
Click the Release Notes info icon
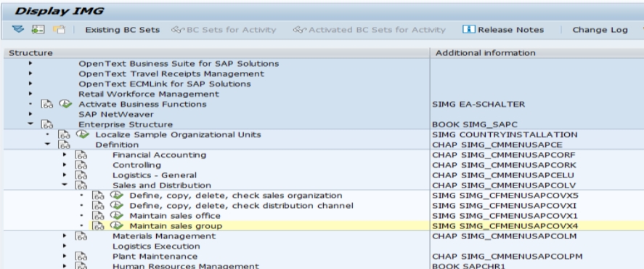point(468,29)
